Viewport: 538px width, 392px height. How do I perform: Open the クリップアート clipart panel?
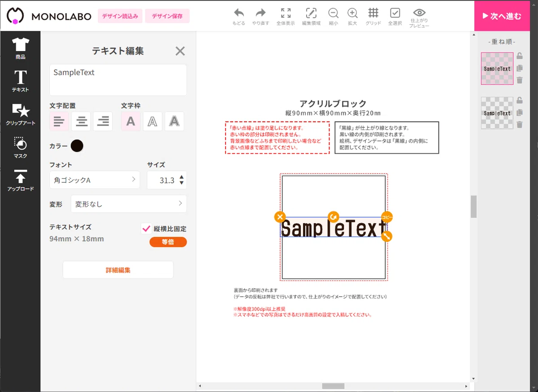[x=20, y=114]
